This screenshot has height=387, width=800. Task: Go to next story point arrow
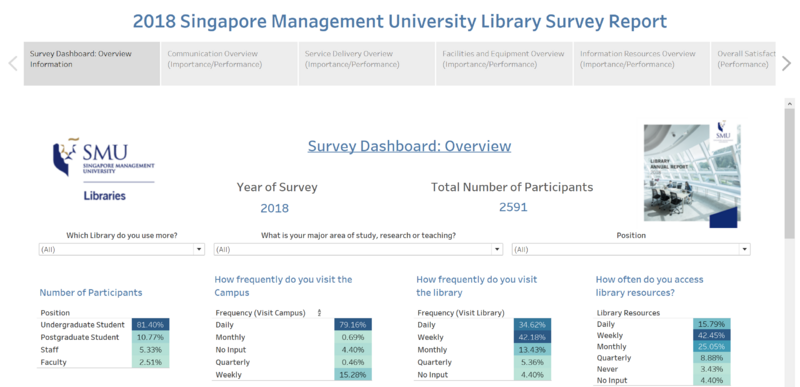[x=787, y=63]
